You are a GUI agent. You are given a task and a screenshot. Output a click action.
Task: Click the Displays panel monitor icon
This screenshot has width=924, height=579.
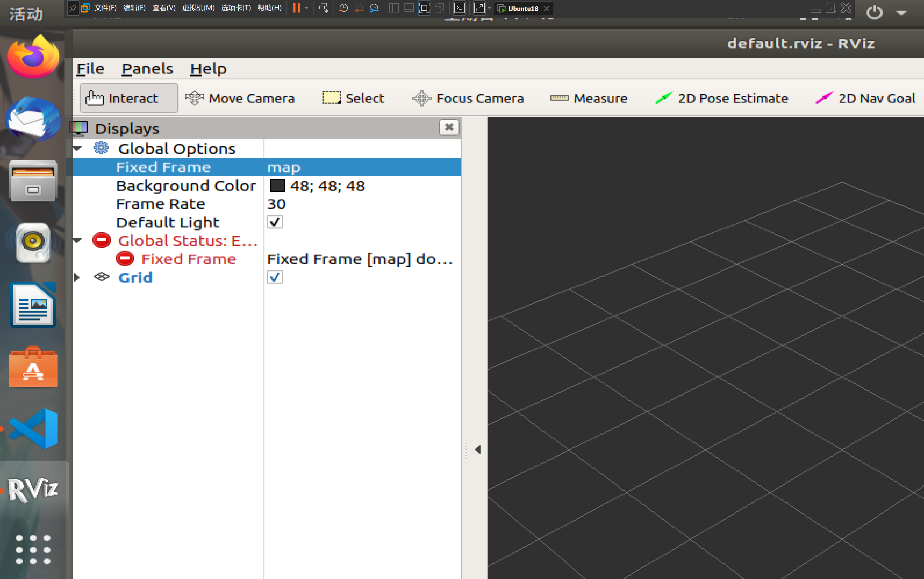pos(79,129)
